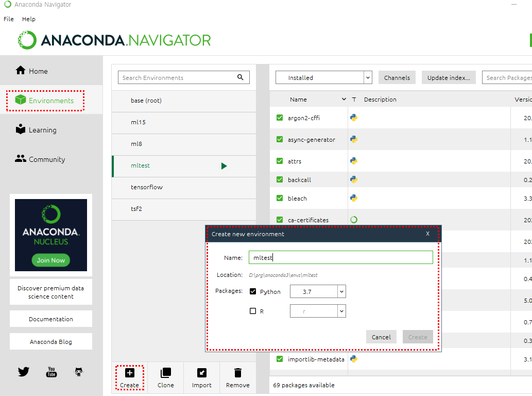
Task: Click Create in the new environment dialog
Action: [x=418, y=337]
